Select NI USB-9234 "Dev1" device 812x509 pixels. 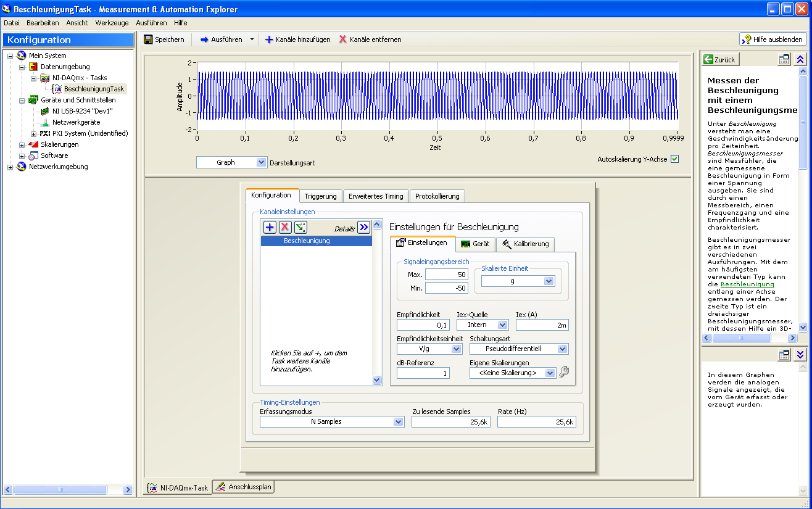coord(82,111)
